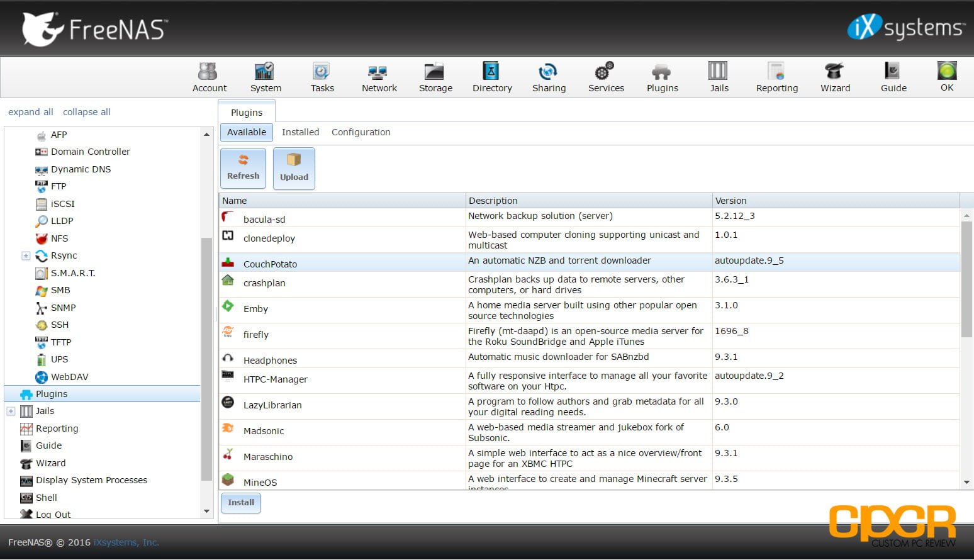
Task: Click the S.M.A.R.T. icon in tree
Action: (42, 273)
